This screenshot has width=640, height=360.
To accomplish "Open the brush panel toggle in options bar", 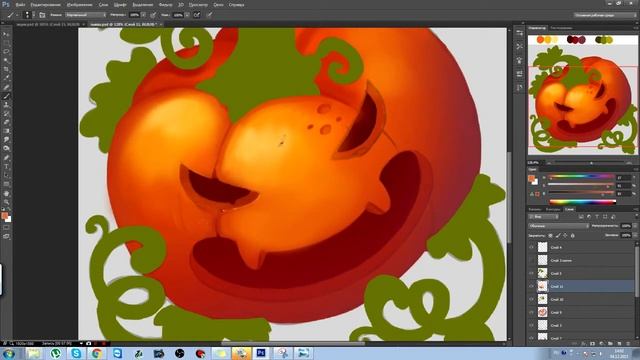I will coord(42,15).
